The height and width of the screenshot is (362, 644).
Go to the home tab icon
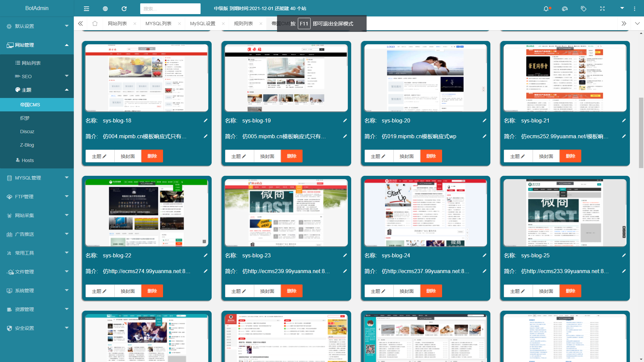[x=95, y=23]
